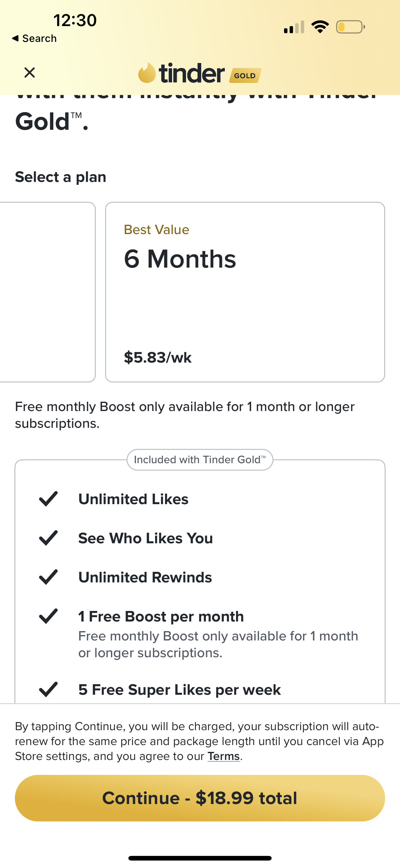Viewport: 400px width, 868px height.
Task: Go back to Search via back arrow
Action: tap(34, 38)
